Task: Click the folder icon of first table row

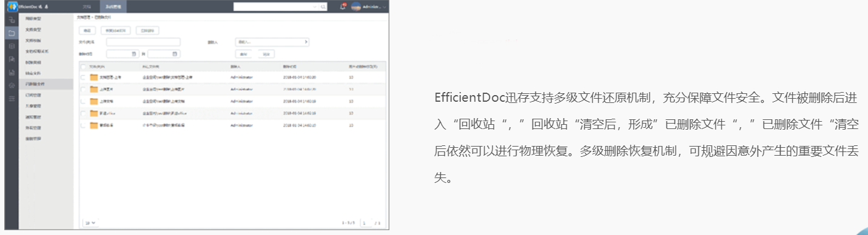Action: point(93,78)
